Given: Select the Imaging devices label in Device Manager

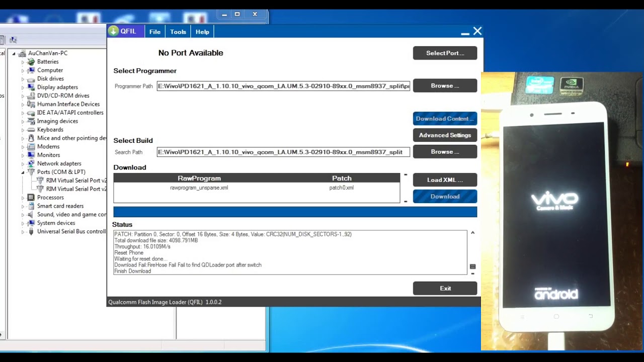Looking at the screenshot, I should tap(57, 121).
